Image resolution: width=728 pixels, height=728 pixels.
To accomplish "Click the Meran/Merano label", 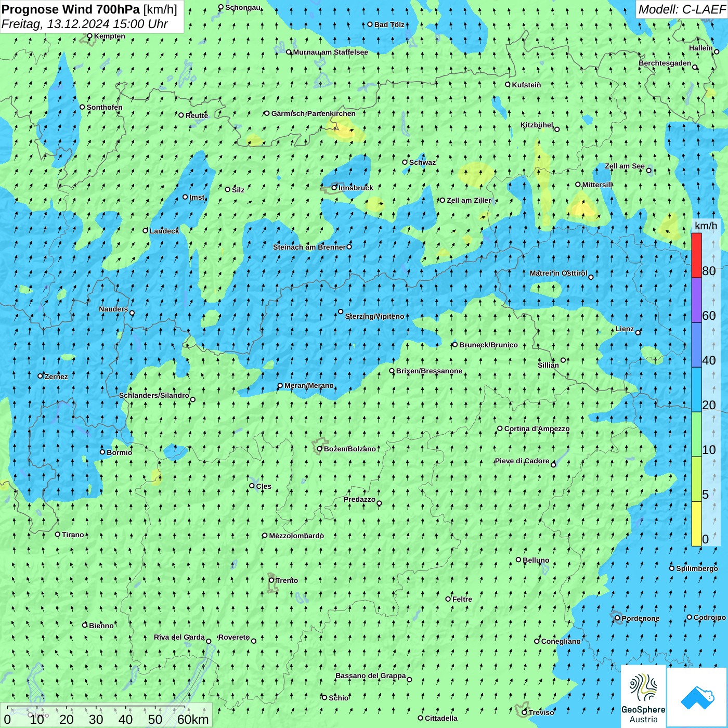I will click(309, 385).
